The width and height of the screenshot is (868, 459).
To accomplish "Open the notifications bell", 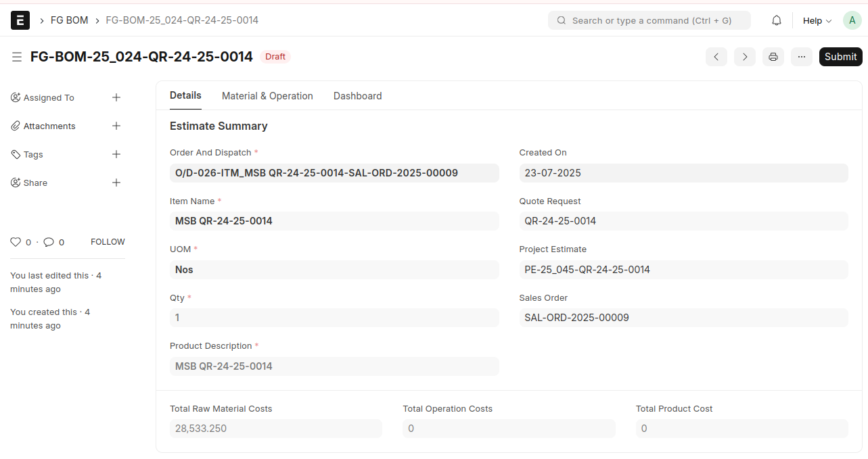I will click(777, 20).
